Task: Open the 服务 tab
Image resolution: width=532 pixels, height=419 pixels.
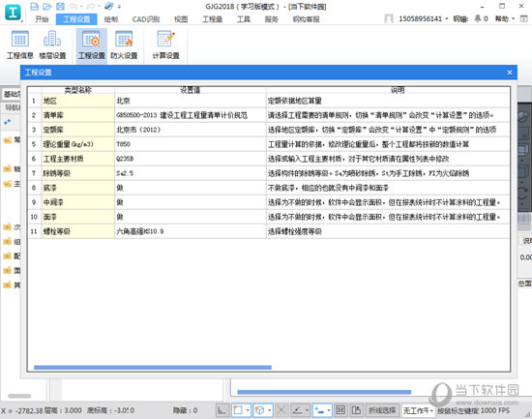Action: 271,19
